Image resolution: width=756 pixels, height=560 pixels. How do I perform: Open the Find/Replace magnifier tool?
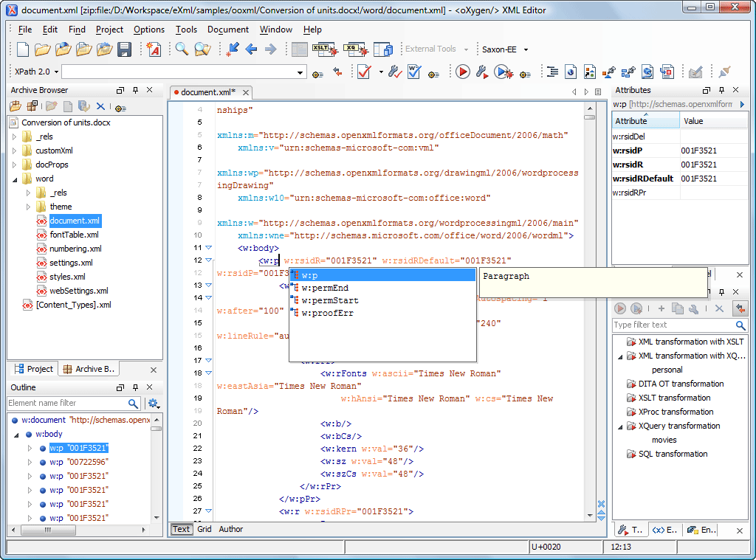point(182,49)
